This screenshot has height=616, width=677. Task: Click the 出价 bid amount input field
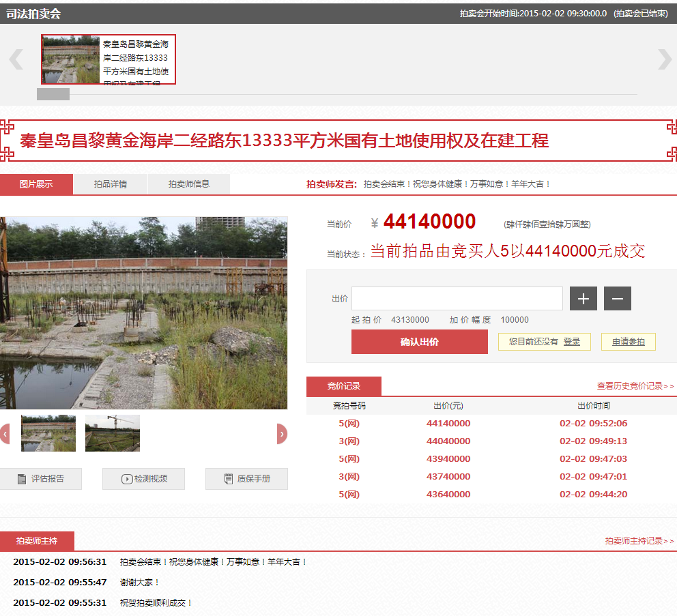(457, 299)
